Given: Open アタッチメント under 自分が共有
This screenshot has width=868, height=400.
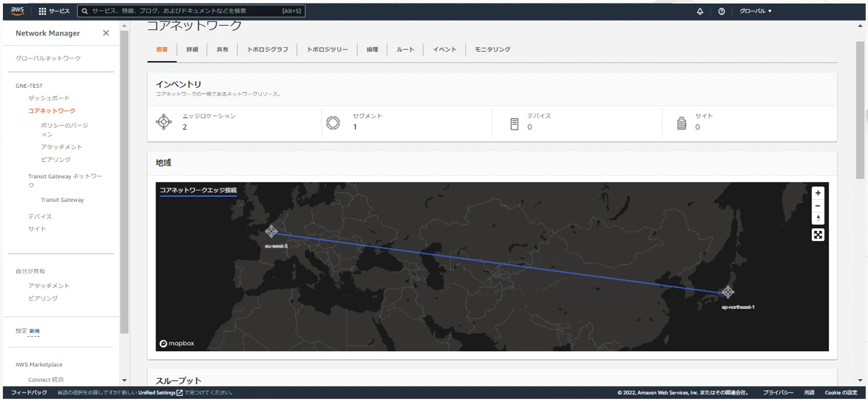Looking at the screenshot, I should click(49, 286).
